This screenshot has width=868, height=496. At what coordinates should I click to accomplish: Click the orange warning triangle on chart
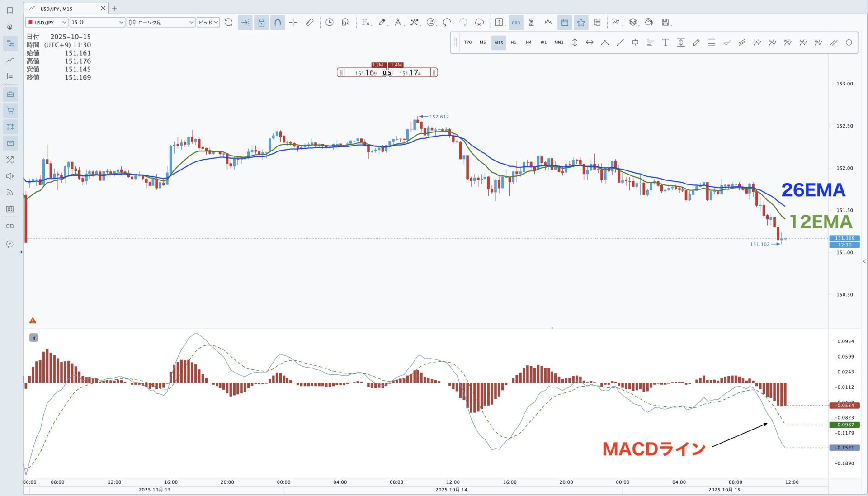[33, 321]
